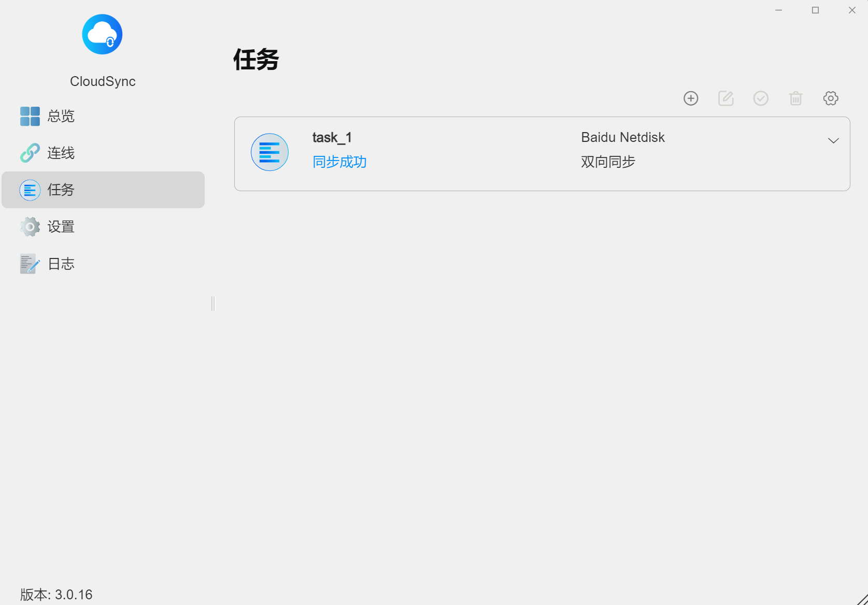Maximize the CloudSync window

tap(815, 10)
